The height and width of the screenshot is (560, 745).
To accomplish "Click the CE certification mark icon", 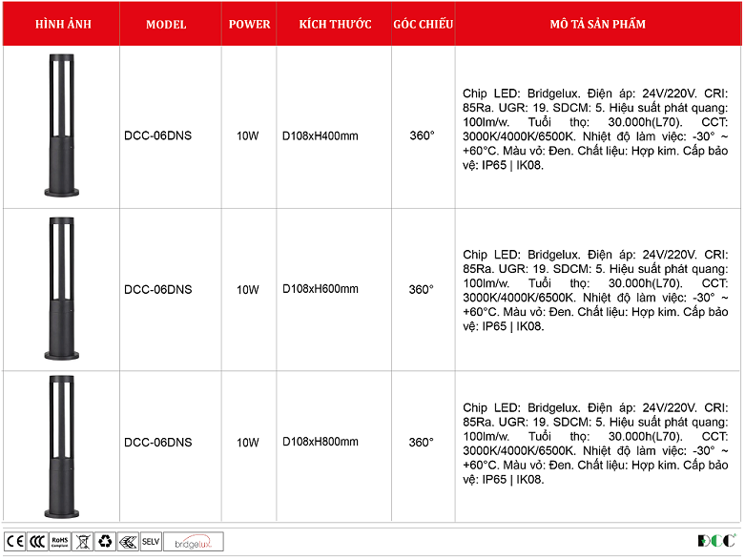I will click(x=15, y=541).
